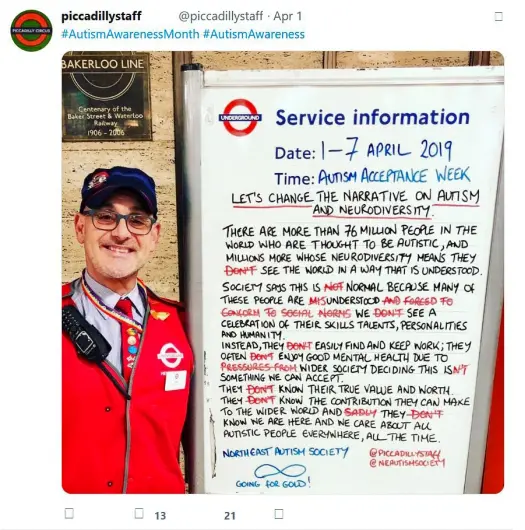The width and height of the screenshot is (525, 530).
Task: Open the piccadillystaff profile avatar
Action: pos(31,30)
